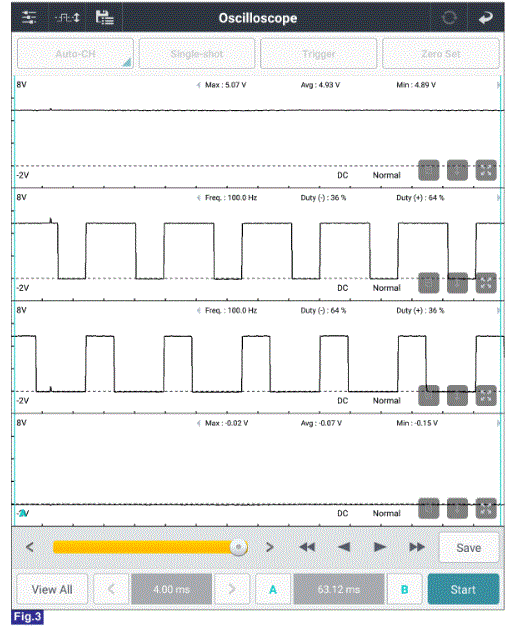Toggle cursor A marker
The width and height of the screenshot is (517, 630).
[x=273, y=589]
